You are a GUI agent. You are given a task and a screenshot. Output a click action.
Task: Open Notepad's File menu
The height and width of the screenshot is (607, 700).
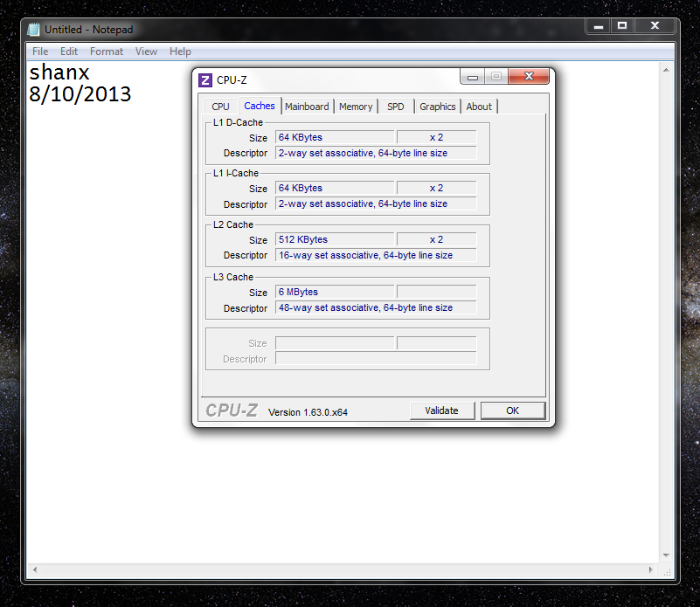click(x=40, y=52)
